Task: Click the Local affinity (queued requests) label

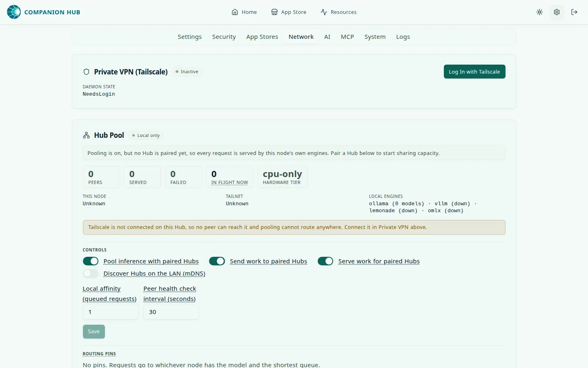Action: point(109,294)
